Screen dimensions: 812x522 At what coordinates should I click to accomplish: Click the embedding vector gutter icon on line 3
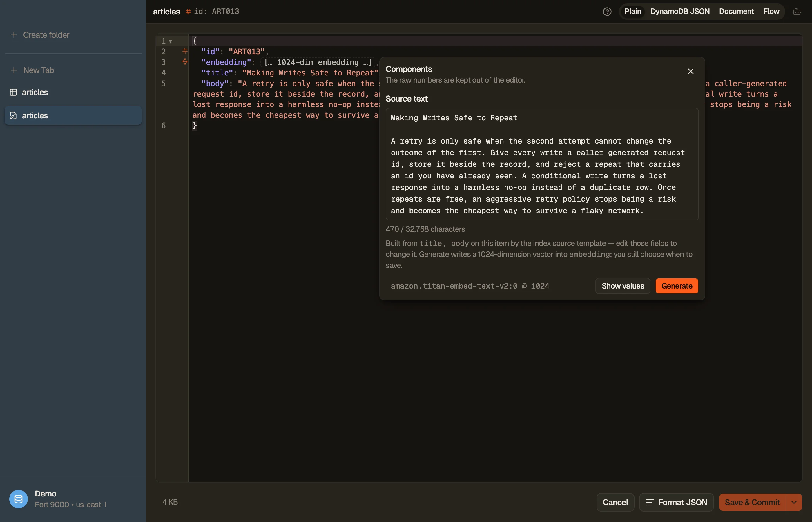[185, 62]
